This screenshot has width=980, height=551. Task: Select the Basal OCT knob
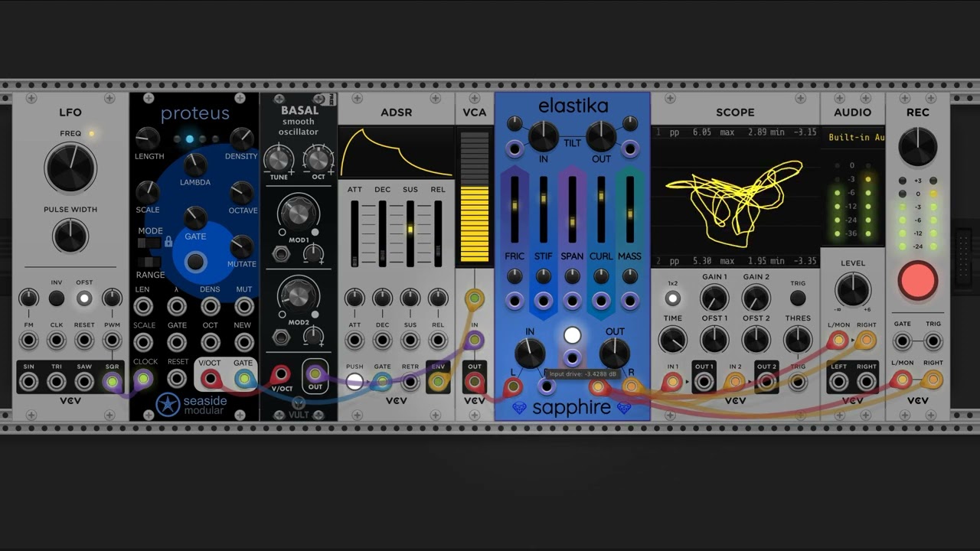318,159
